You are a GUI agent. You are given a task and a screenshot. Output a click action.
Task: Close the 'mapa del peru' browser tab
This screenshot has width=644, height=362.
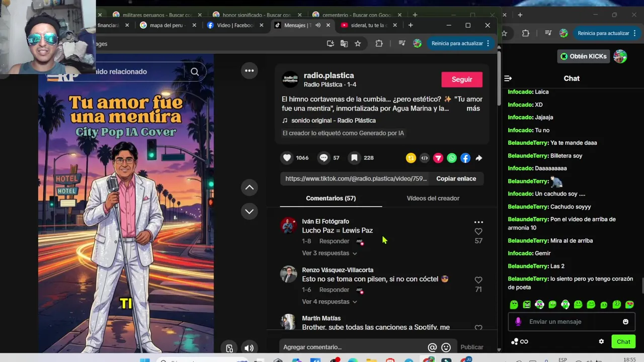[x=195, y=25]
